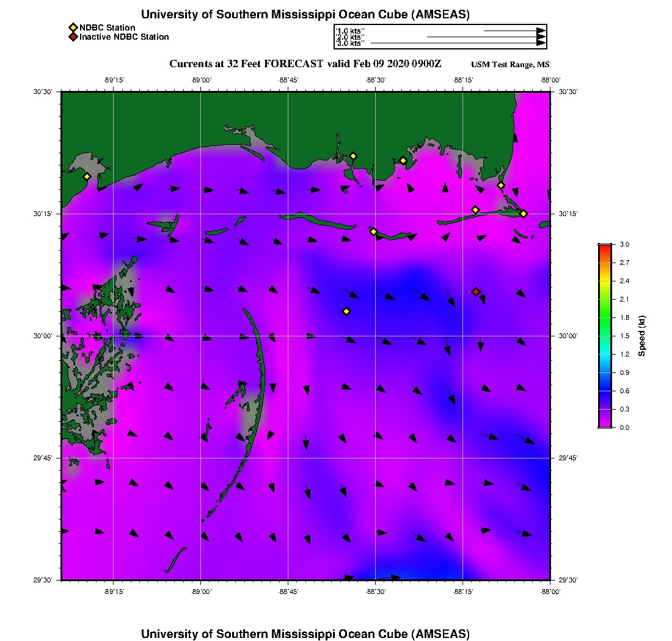Select the easternmost yellow NDBC station marker
The height and width of the screenshot is (641, 672).
click(x=524, y=213)
